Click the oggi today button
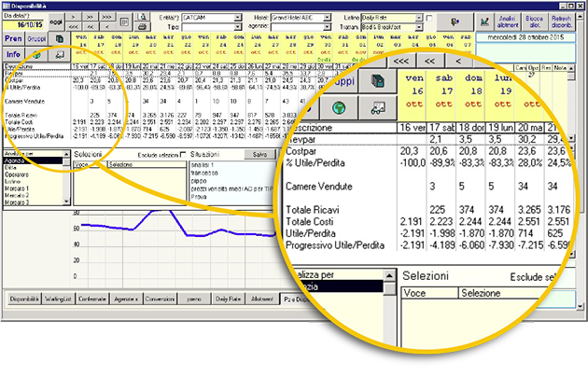The width and height of the screenshot is (588, 376). pyautogui.click(x=56, y=22)
